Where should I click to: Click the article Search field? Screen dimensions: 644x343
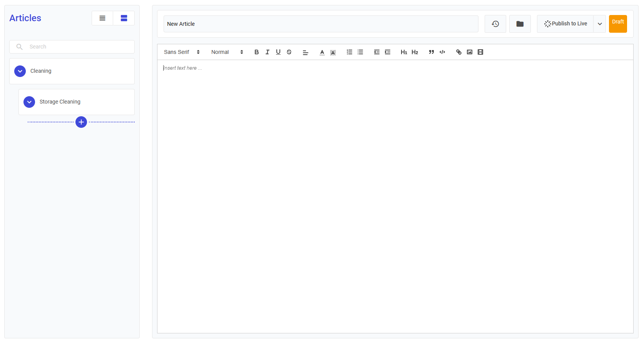[77, 47]
